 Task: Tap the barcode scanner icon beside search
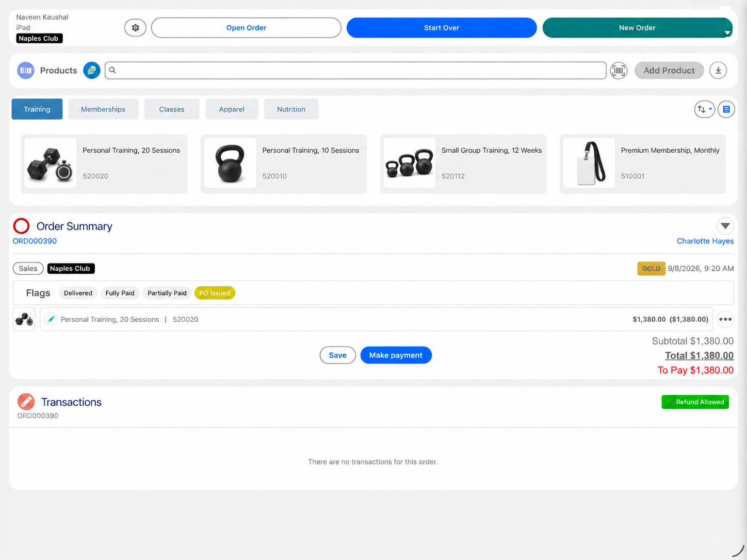[x=619, y=71]
